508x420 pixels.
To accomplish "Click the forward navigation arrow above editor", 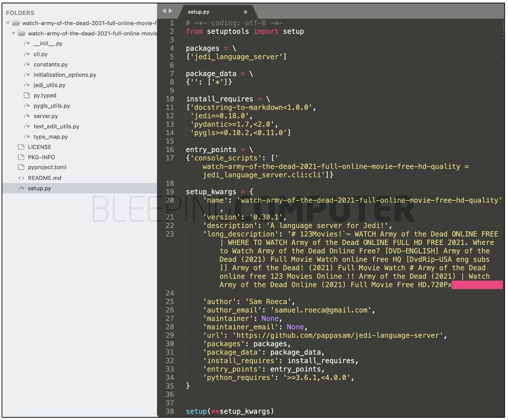I will (x=171, y=11).
